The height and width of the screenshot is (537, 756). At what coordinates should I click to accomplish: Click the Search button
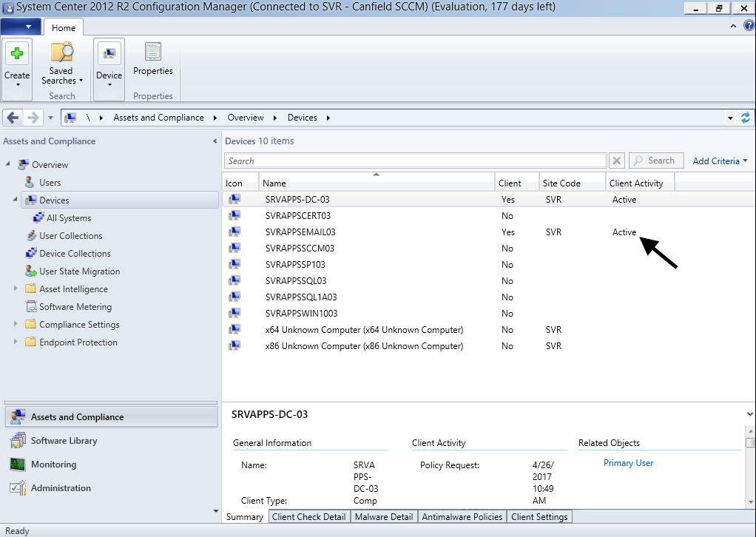point(656,161)
